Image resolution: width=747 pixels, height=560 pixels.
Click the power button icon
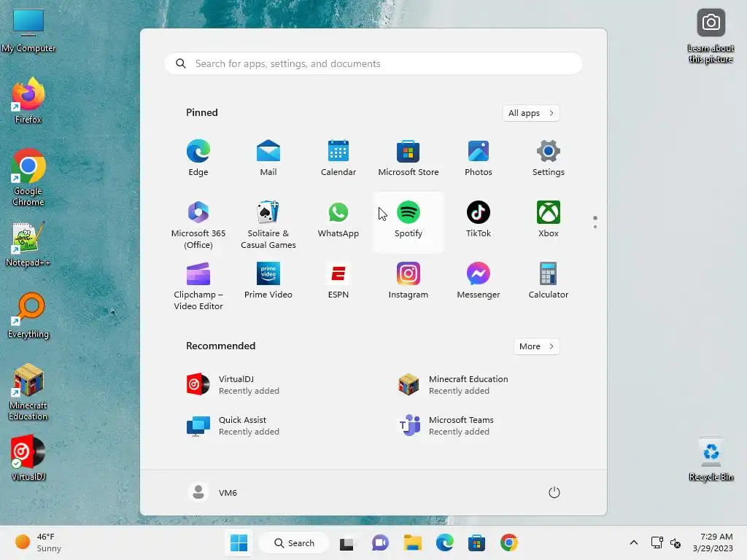click(x=554, y=492)
